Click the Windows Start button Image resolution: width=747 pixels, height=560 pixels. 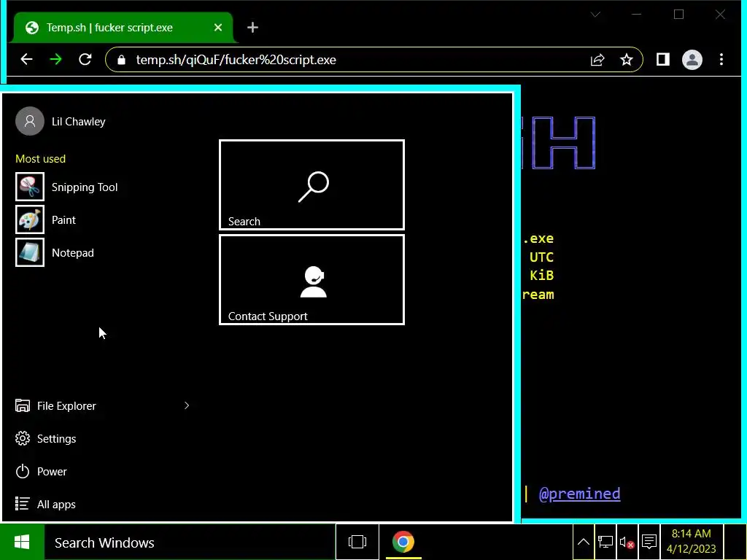[x=22, y=542]
